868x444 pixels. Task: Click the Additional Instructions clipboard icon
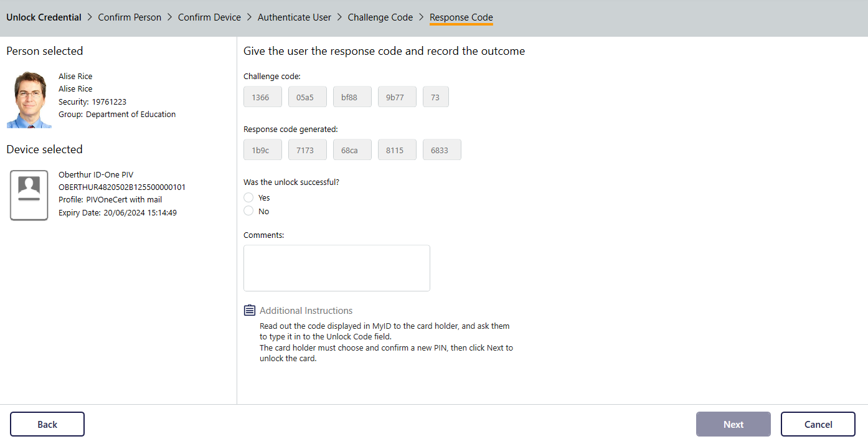(x=250, y=310)
